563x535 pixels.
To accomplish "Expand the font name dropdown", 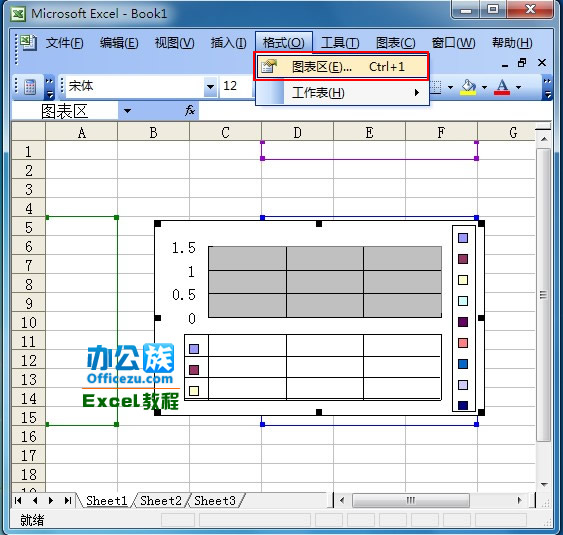I will [210, 87].
